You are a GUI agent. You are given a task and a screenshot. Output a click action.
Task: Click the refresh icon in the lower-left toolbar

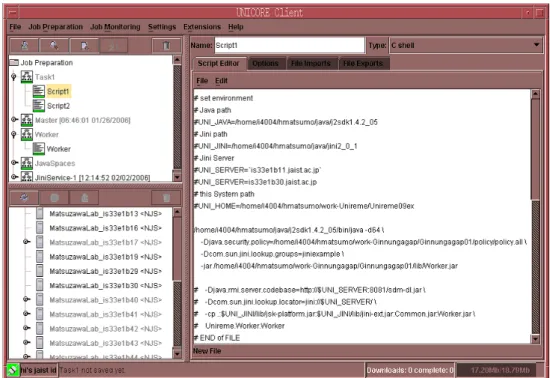tap(24, 198)
